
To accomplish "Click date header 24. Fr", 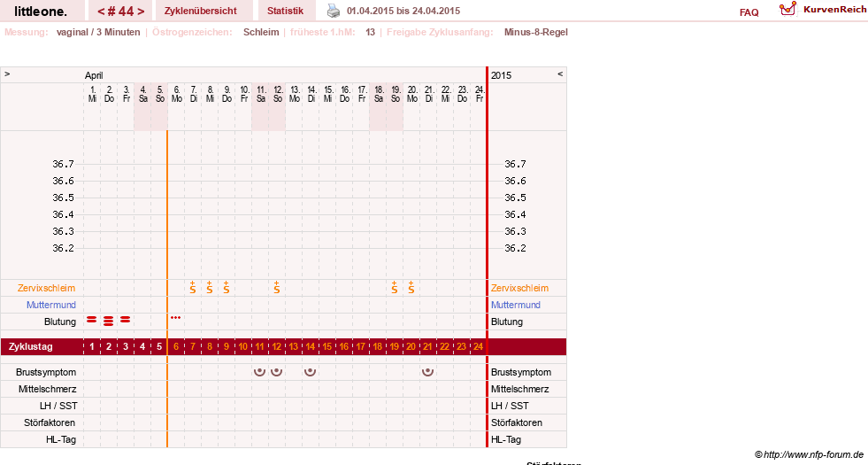I will click(x=480, y=94).
